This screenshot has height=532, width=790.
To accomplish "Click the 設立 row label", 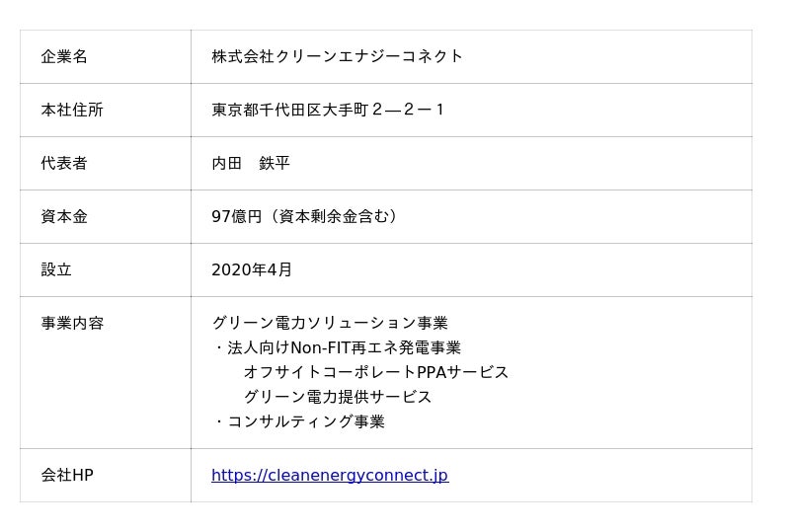I will point(56,270).
